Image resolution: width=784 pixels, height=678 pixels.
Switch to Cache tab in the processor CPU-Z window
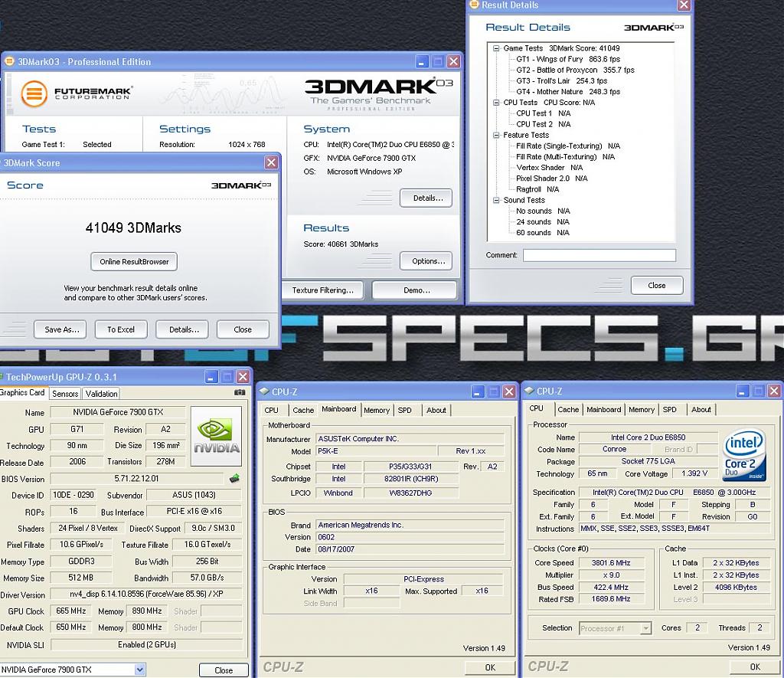click(x=568, y=410)
